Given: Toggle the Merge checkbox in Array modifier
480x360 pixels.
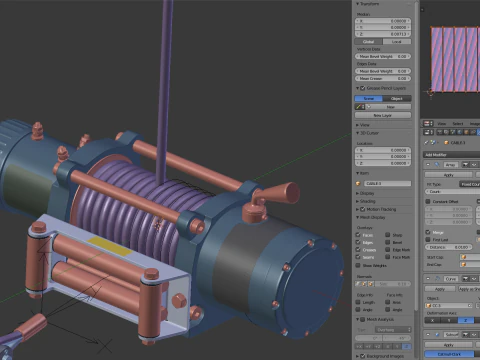Looking at the screenshot, I should point(428,232).
